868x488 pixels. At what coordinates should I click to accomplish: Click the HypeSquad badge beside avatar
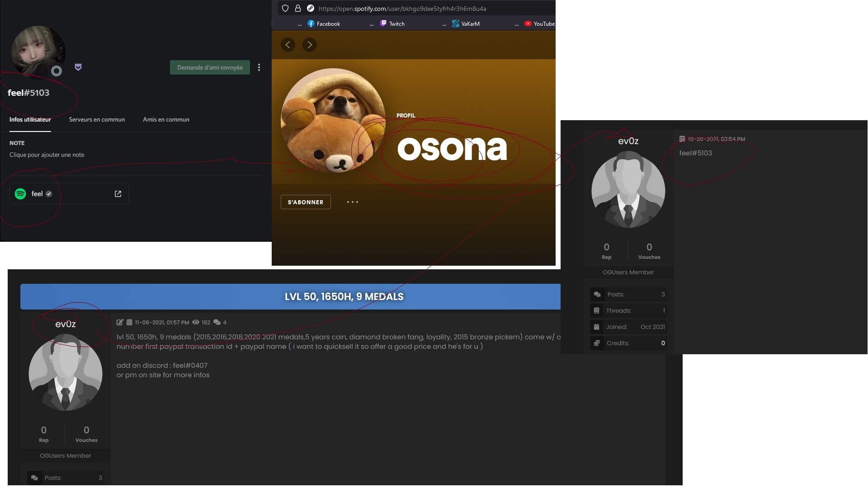[x=78, y=67]
